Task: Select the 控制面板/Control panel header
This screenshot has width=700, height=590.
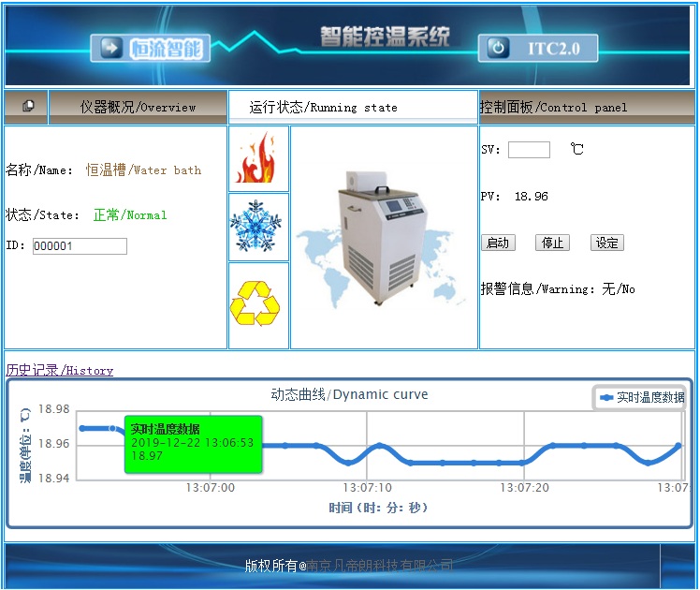Action: [x=553, y=108]
